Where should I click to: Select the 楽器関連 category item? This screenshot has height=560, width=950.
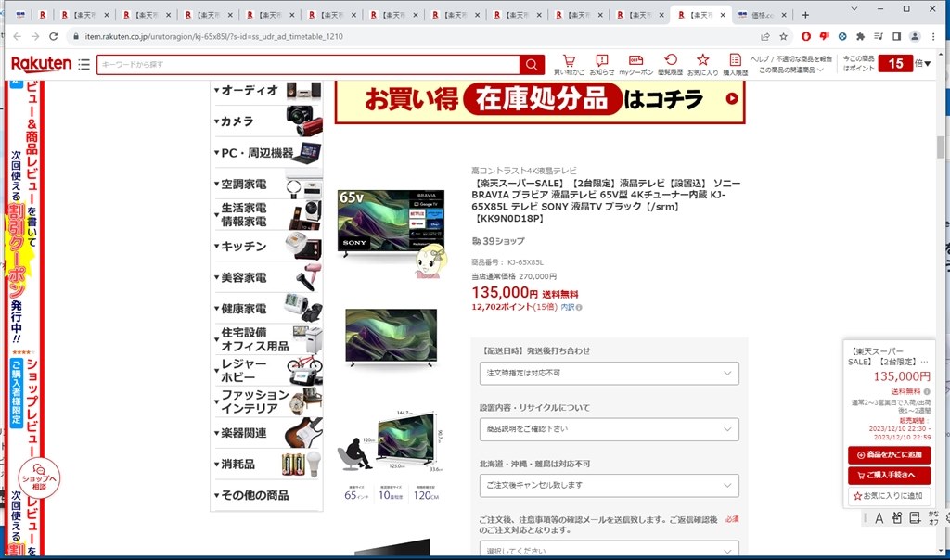click(267, 433)
